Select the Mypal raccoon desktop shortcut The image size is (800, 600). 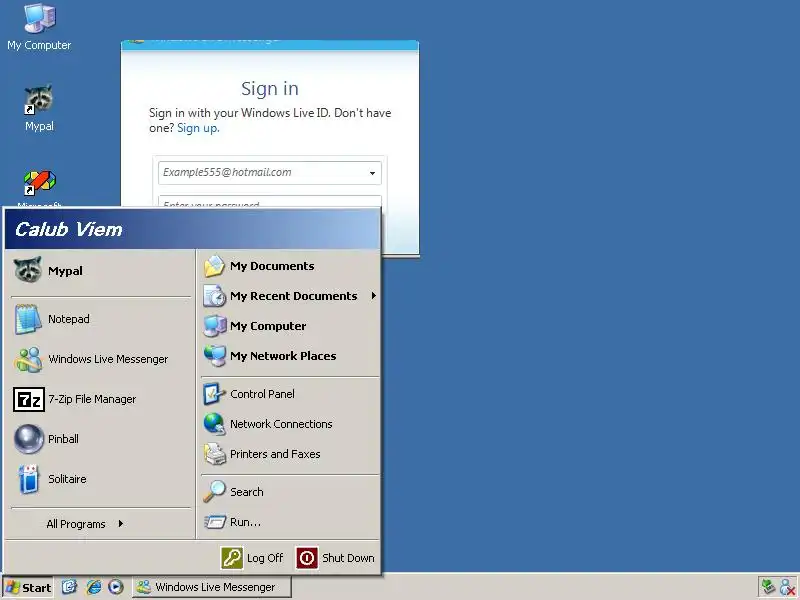pyautogui.click(x=39, y=108)
